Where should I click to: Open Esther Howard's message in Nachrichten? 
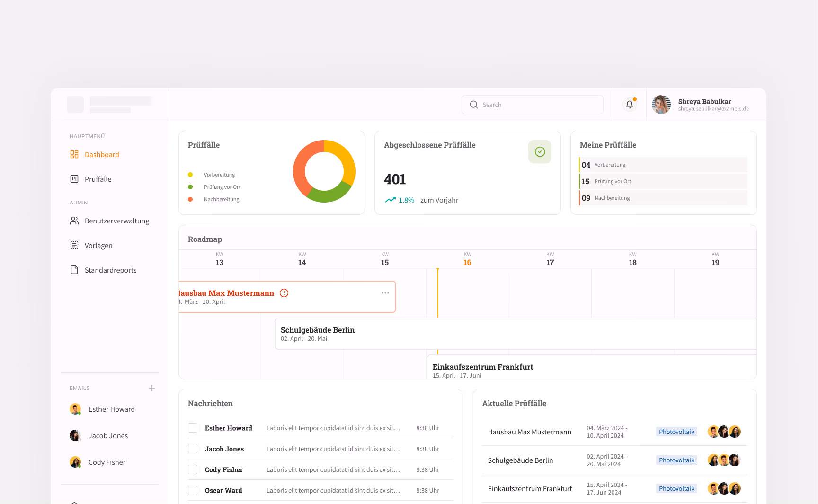pyautogui.click(x=320, y=428)
